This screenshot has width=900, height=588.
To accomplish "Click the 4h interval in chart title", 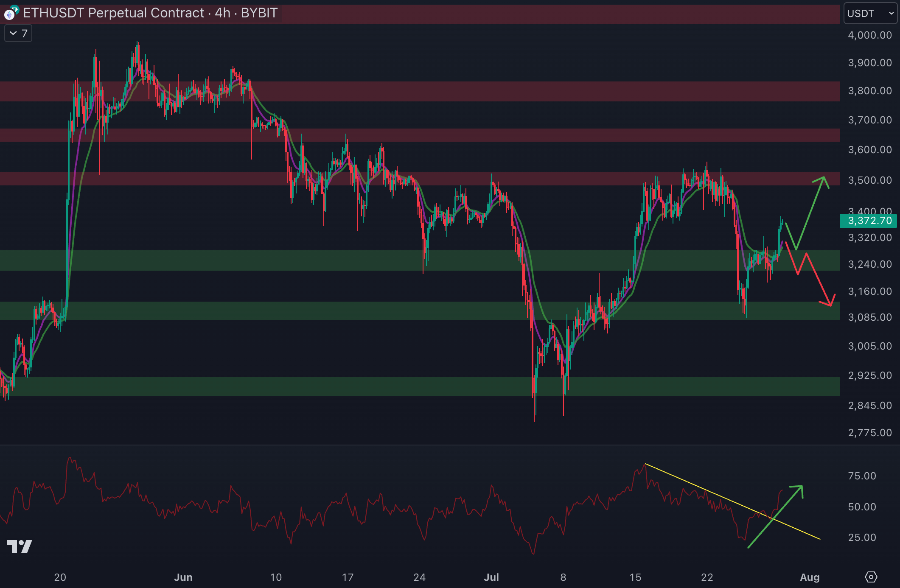I will [222, 13].
